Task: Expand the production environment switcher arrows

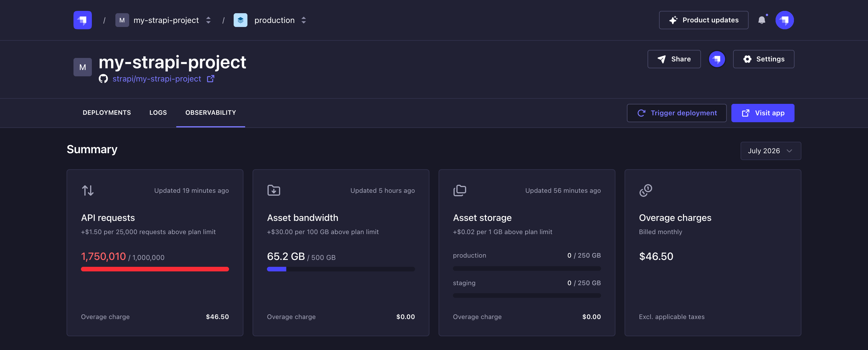Action: (304, 20)
